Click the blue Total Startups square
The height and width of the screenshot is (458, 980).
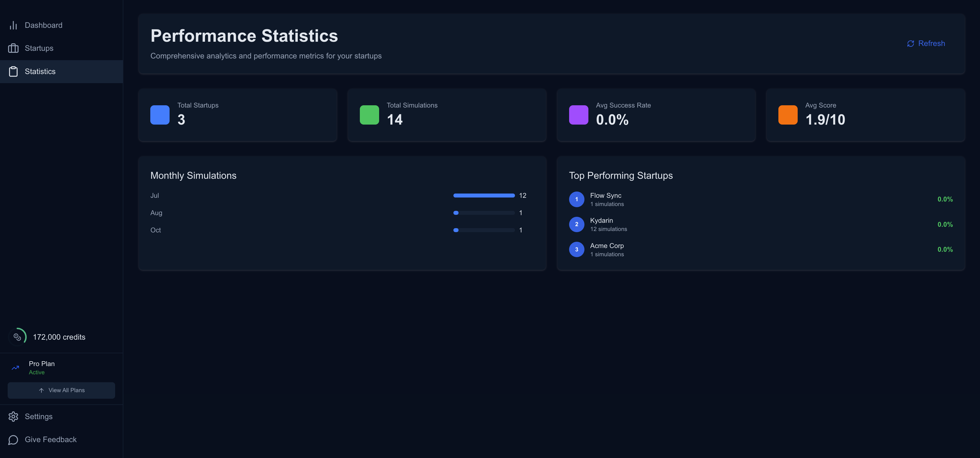point(159,115)
